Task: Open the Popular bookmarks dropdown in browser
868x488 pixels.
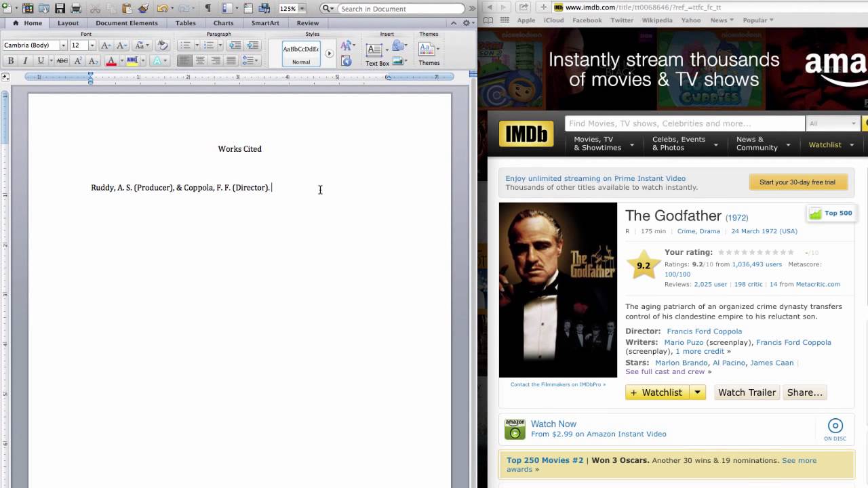Action: [759, 20]
